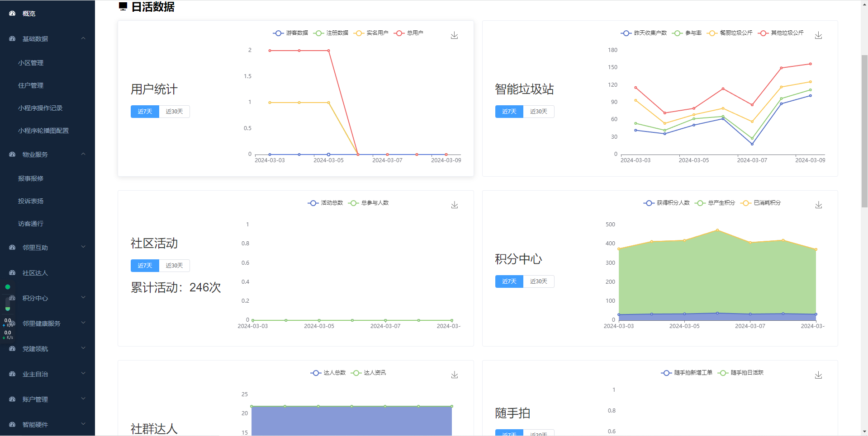Open 概览 menu item label

[29, 14]
